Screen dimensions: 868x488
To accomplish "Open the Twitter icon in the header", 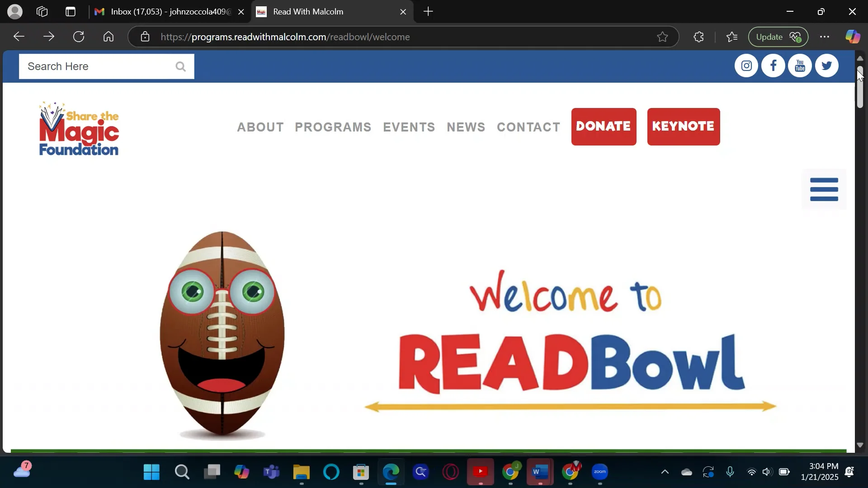I will click(x=826, y=66).
